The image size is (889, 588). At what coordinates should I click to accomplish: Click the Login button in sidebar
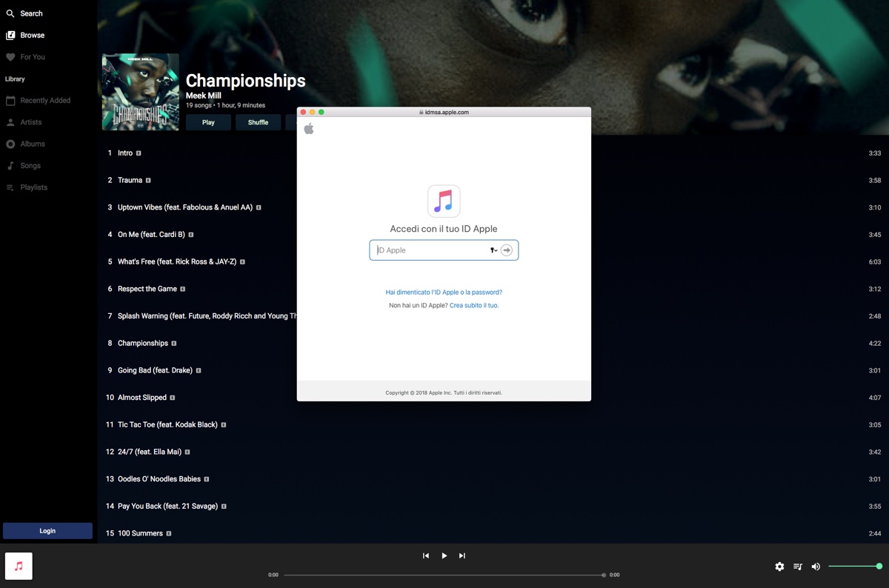(x=47, y=530)
